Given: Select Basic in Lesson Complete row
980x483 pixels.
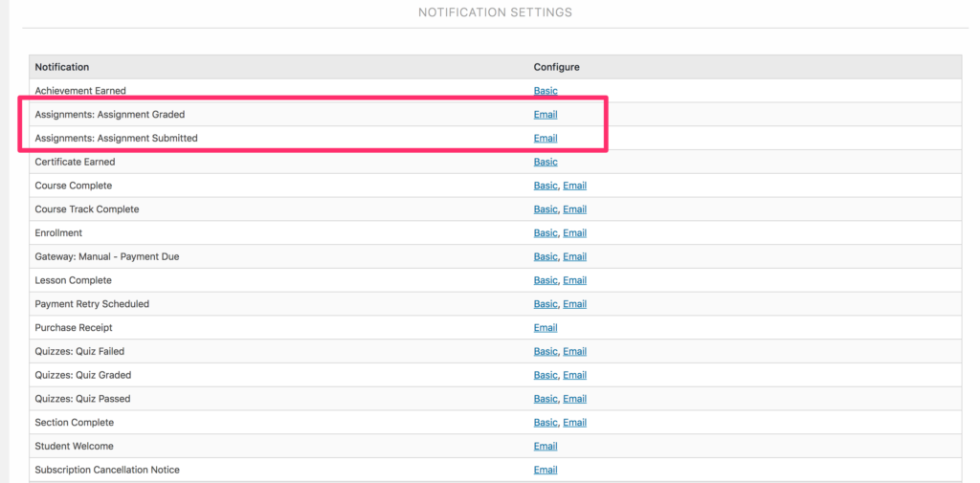Looking at the screenshot, I should tap(545, 280).
